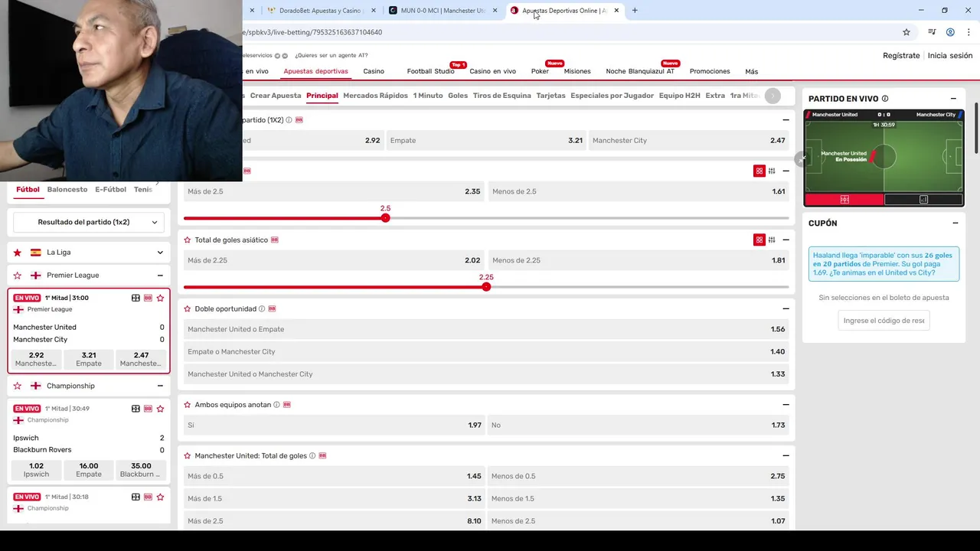Switch match tracker to statistics view

[923, 199]
